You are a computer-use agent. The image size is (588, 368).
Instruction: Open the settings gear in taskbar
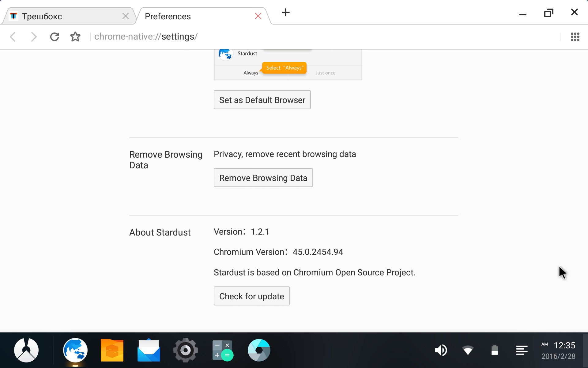[x=186, y=350]
